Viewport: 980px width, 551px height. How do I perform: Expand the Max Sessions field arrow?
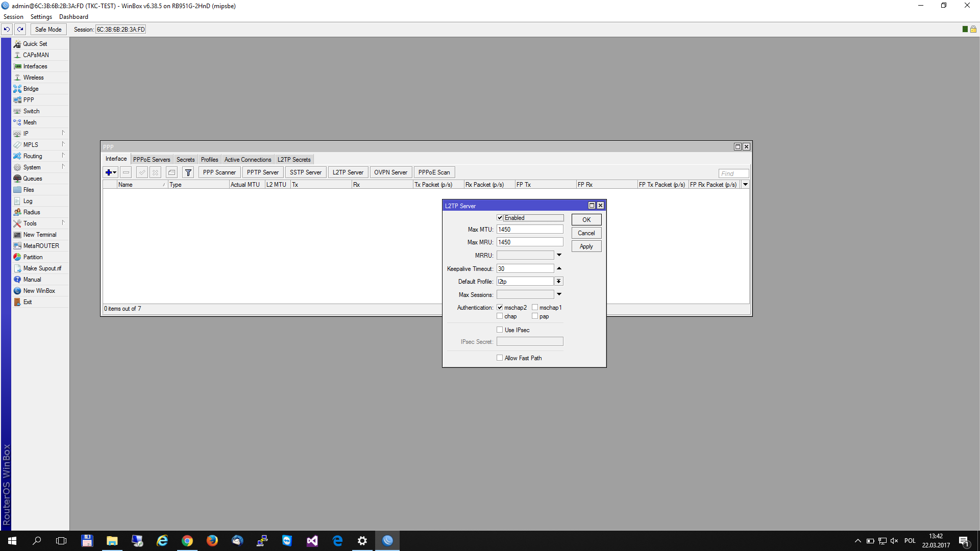coord(559,294)
